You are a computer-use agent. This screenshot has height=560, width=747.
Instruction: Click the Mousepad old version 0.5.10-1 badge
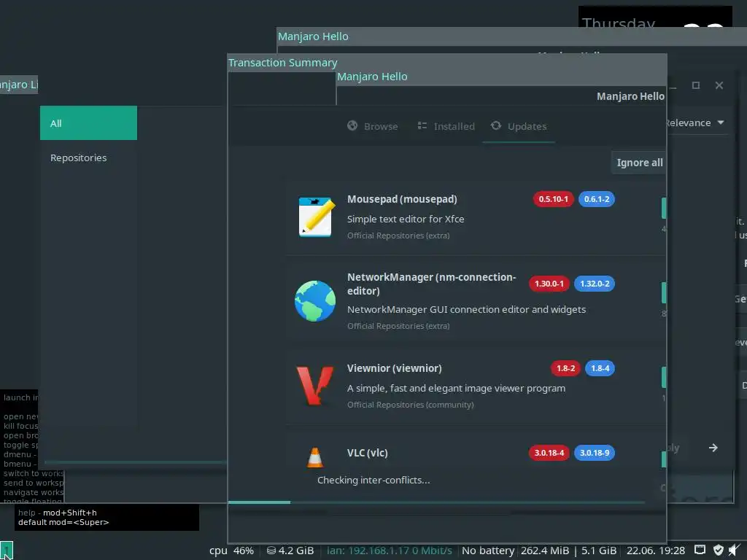[553, 199]
